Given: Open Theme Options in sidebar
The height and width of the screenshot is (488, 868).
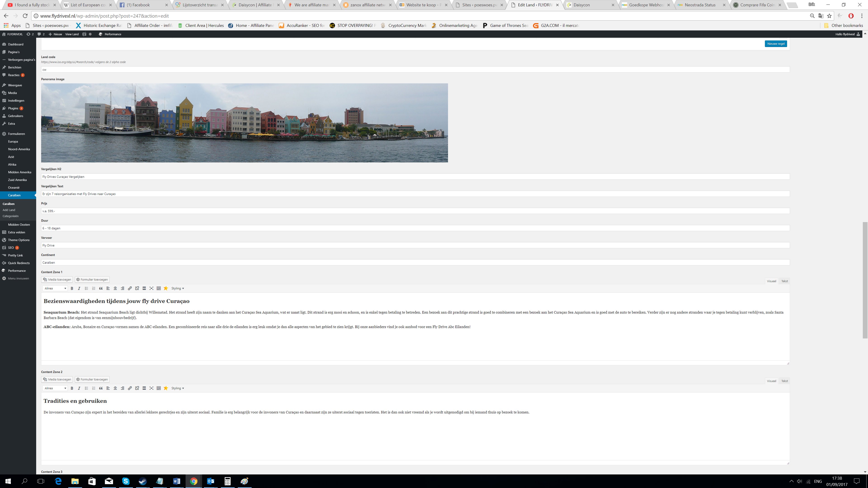Looking at the screenshot, I should click(x=19, y=240).
